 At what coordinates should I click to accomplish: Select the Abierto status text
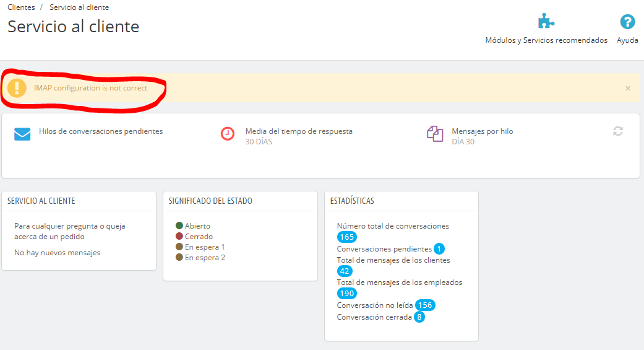coord(197,225)
